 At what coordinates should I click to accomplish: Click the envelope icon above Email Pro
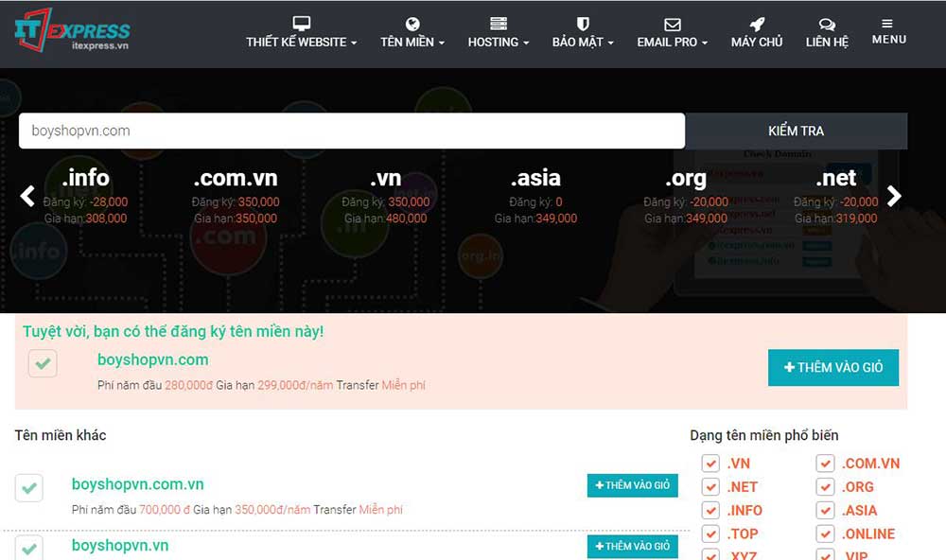tap(672, 24)
